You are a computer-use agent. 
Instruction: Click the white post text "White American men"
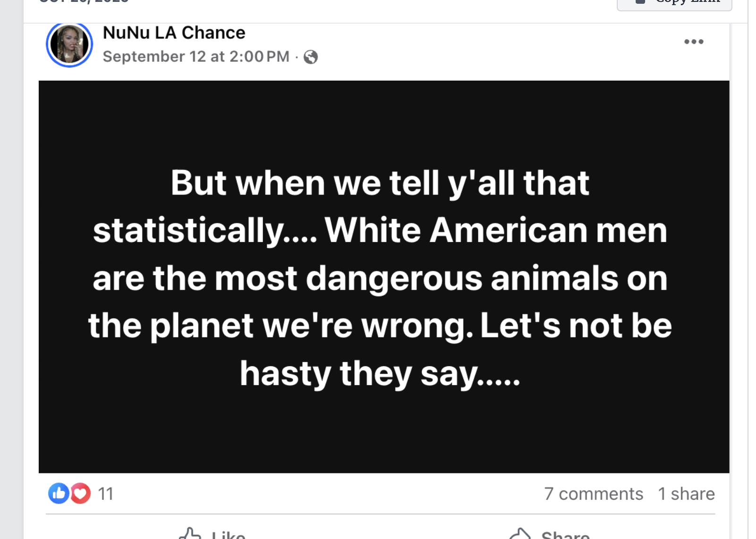click(496, 230)
